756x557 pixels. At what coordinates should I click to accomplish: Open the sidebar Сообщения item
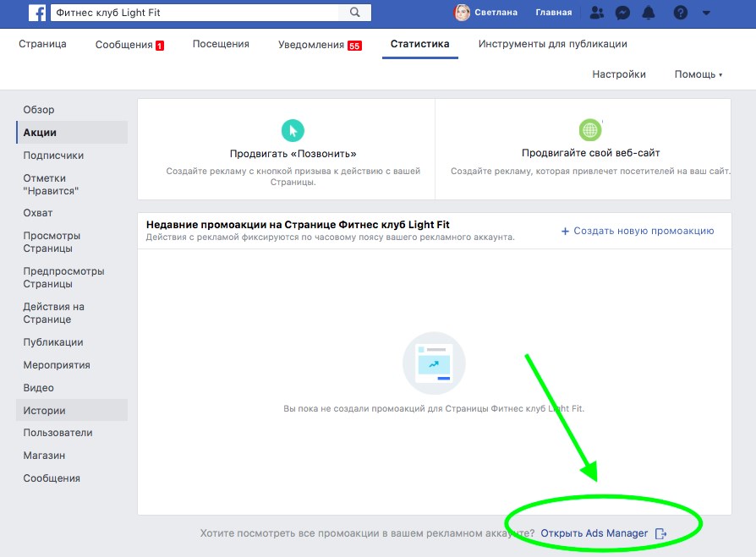(52, 478)
